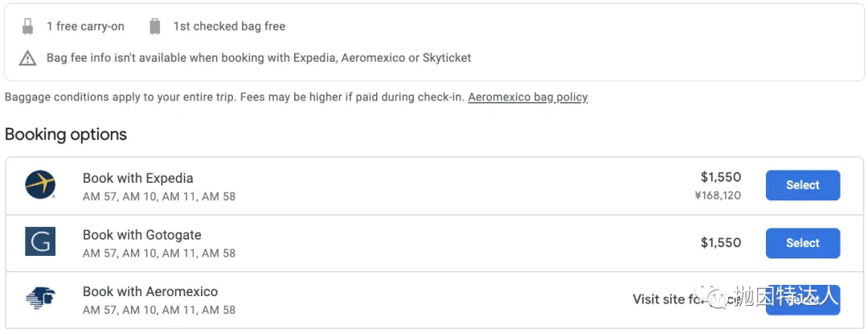Image resolution: width=868 pixels, height=334 pixels.
Task: Click the Aeromexico eagle logo icon
Action: point(40,299)
